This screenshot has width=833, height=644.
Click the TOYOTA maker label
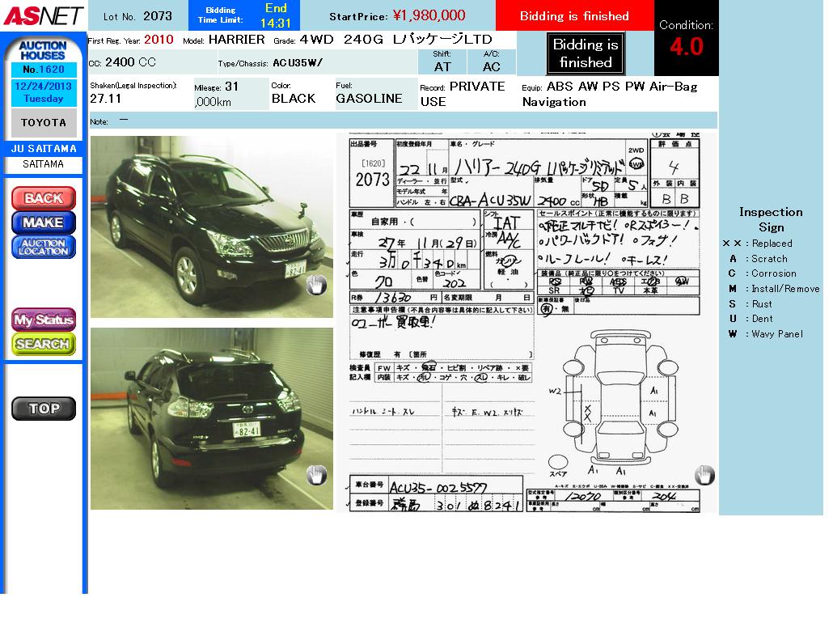coord(44,123)
